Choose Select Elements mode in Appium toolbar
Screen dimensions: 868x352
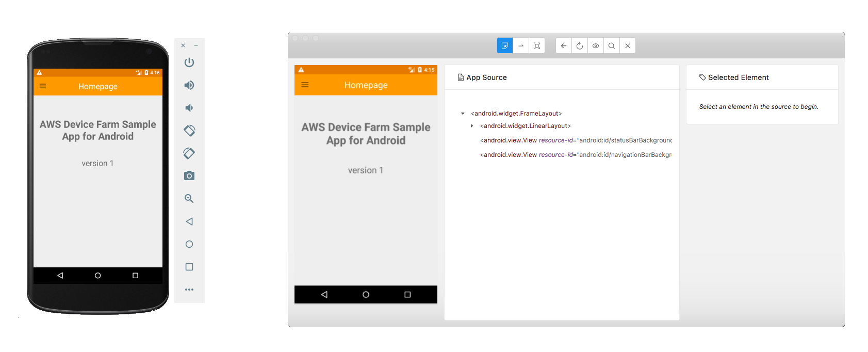(505, 45)
